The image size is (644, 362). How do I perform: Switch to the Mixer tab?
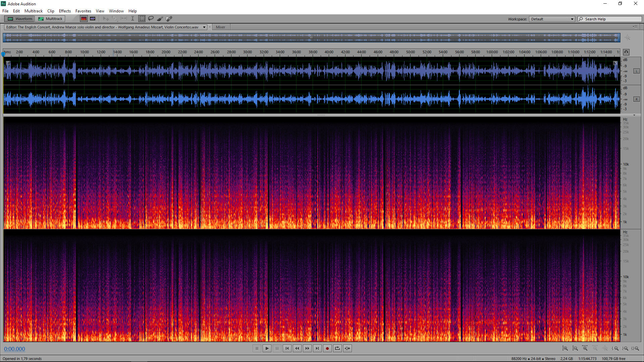click(x=220, y=27)
